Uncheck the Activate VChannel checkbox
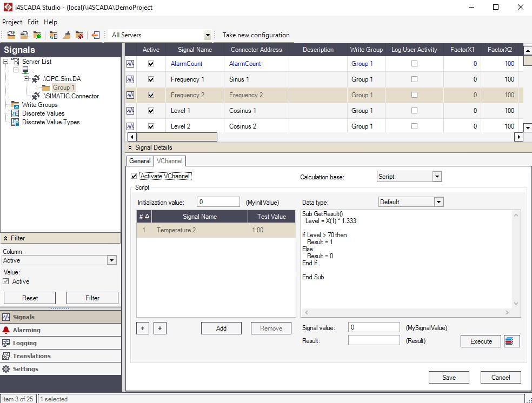 [x=134, y=176]
